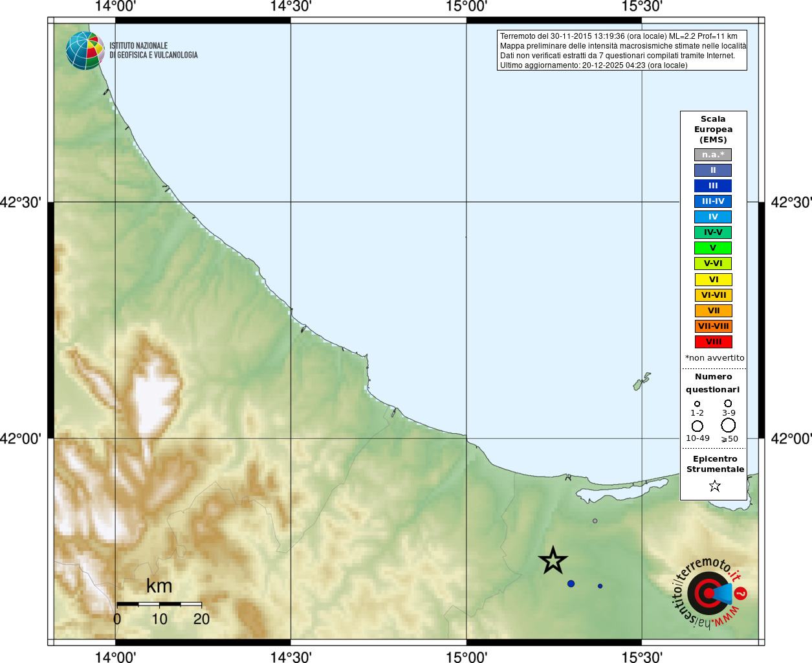Click the top 14°00' longitude label

[x=115, y=6]
